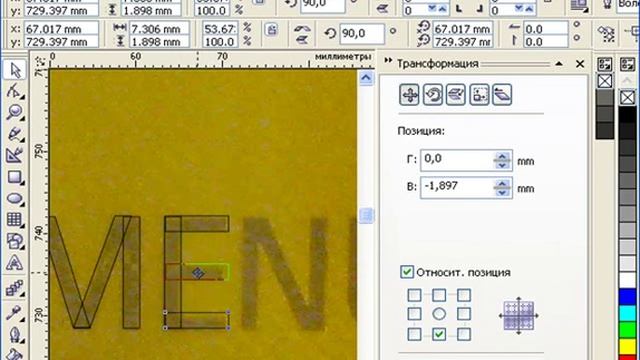Pick the black color swatch

click(x=627, y=114)
